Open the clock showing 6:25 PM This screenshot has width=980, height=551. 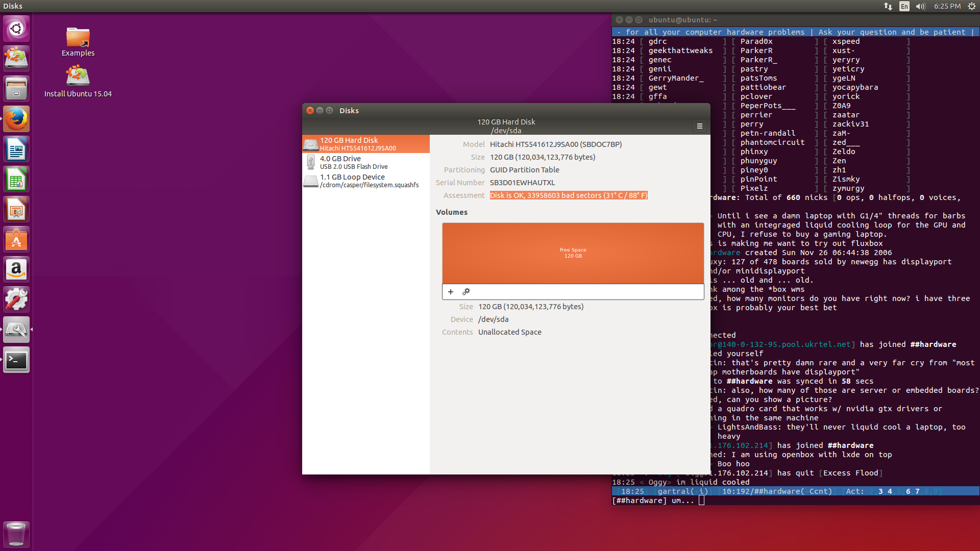pyautogui.click(x=947, y=6)
